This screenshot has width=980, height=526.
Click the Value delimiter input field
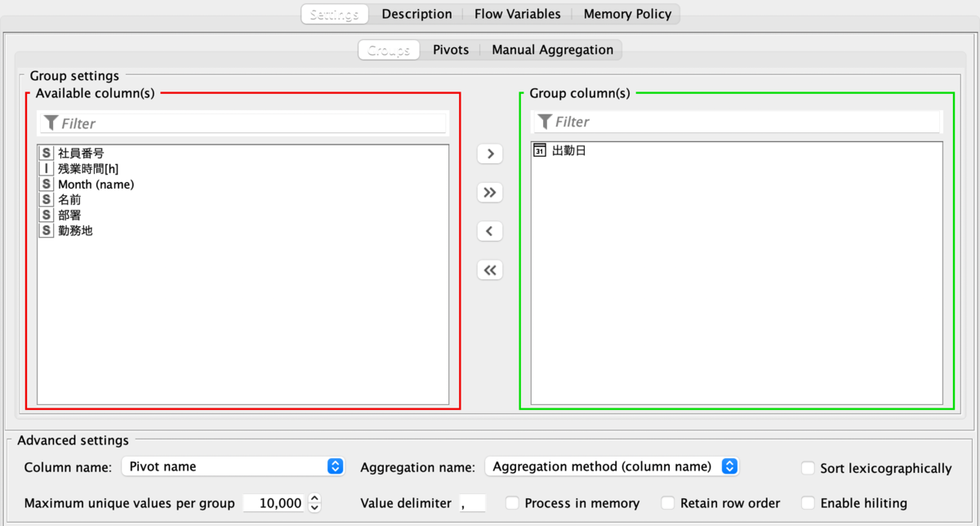click(x=472, y=503)
